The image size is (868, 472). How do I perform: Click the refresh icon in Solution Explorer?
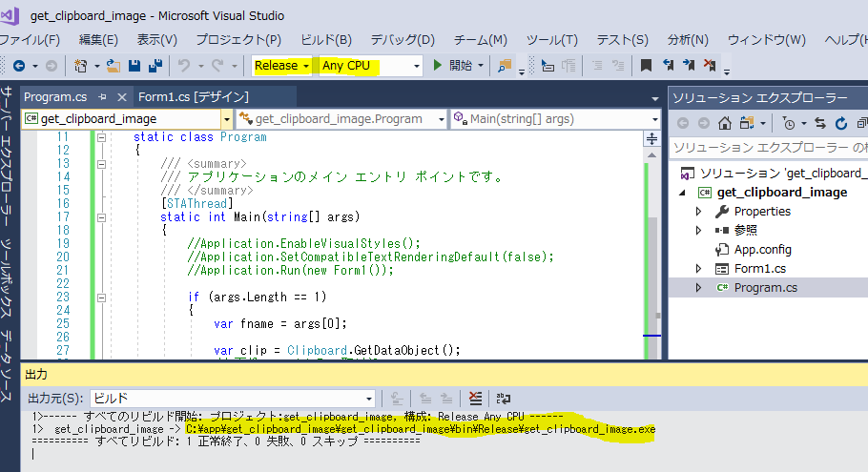tap(841, 123)
